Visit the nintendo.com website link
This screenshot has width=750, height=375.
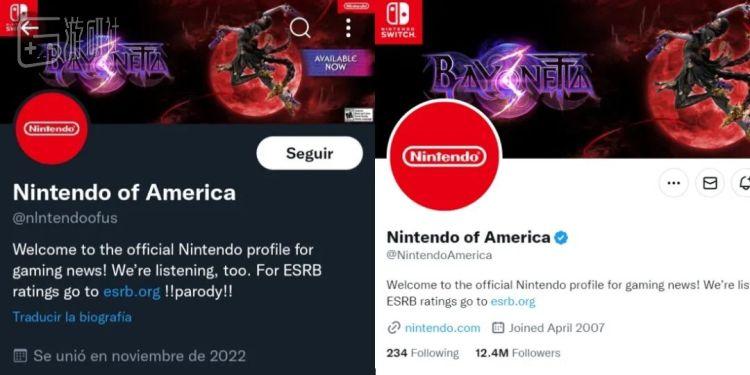pyautogui.click(x=442, y=328)
